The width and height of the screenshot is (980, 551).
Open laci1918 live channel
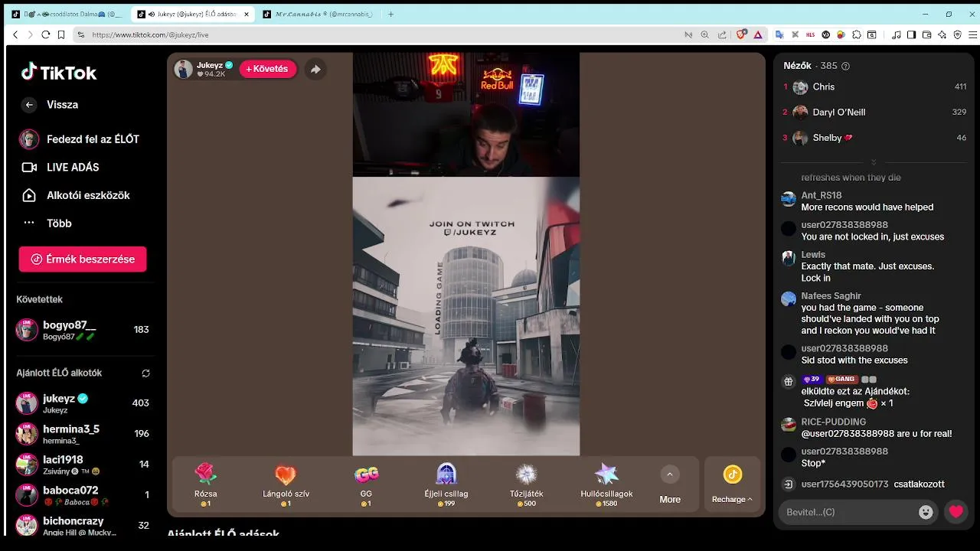pos(83,465)
